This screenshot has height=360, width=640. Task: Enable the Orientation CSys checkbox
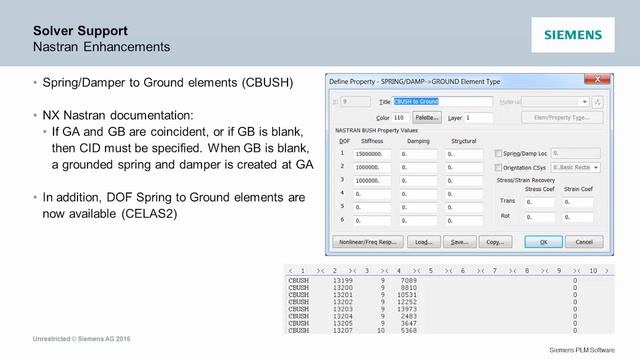pyautogui.click(x=498, y=167)
